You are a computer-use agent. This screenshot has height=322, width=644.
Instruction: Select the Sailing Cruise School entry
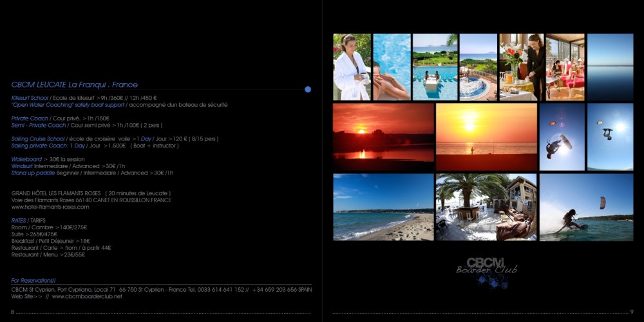38,138
